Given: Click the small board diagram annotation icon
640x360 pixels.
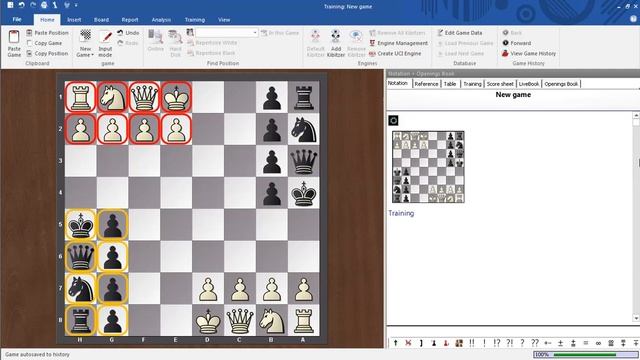Looking at the screenshot, I should (459, 343).
